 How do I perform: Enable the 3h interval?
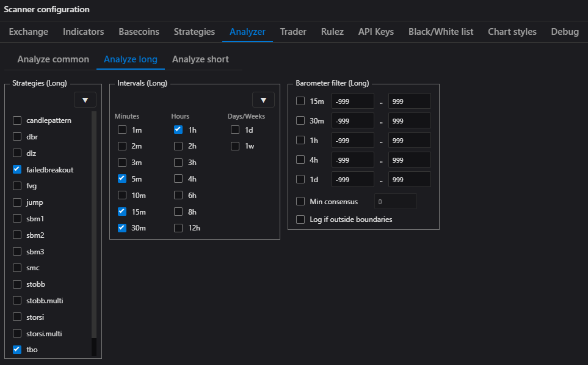click(178, 163)
